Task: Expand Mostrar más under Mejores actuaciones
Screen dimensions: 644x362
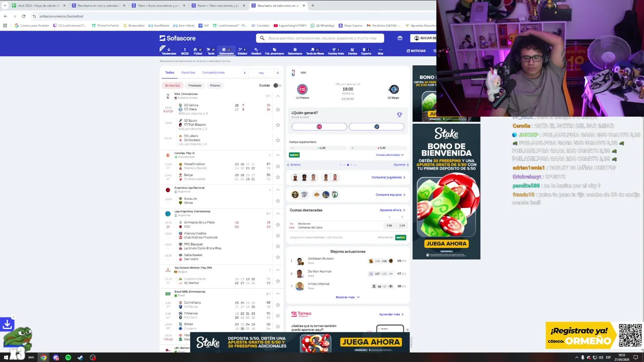Action: (x=348, y=297)
